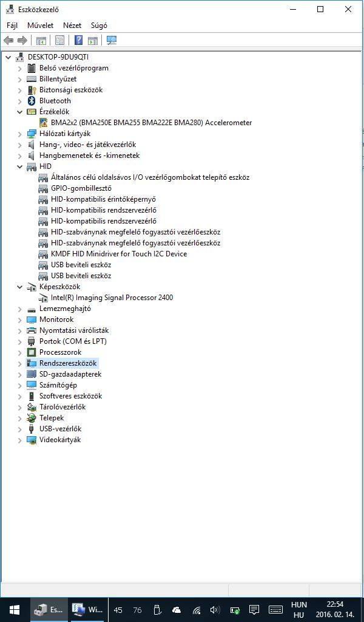Click the accelerometer warning icon

coord(43,123)
